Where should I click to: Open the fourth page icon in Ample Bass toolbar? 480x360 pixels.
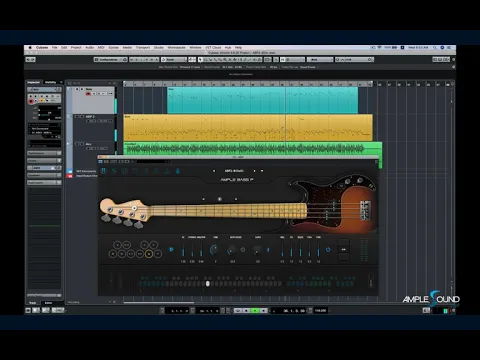tap(135, 171)
